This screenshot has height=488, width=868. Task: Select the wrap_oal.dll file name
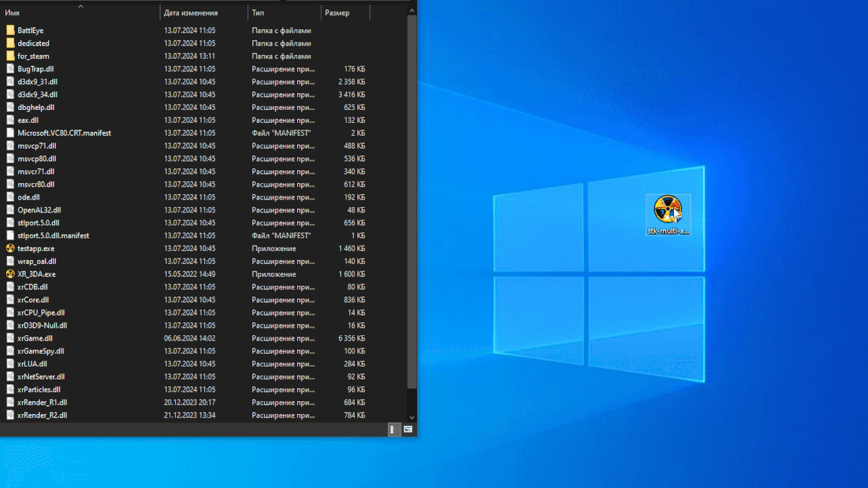click(x=37, y=261)
